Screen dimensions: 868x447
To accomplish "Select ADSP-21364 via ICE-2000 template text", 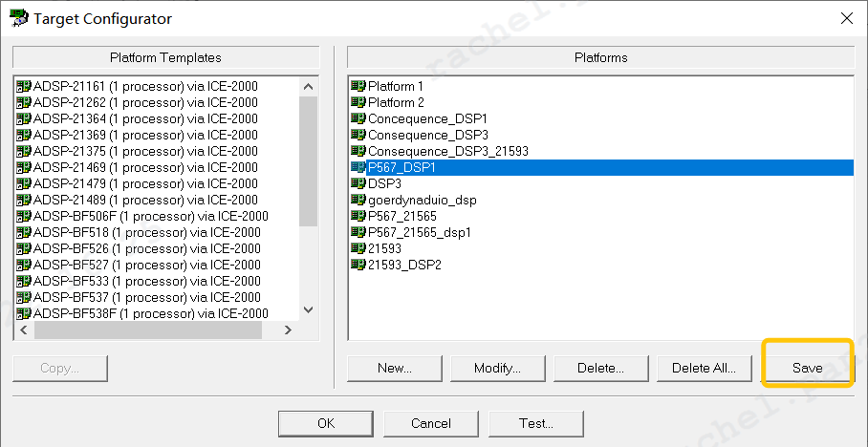I will [x=145, y=118].
